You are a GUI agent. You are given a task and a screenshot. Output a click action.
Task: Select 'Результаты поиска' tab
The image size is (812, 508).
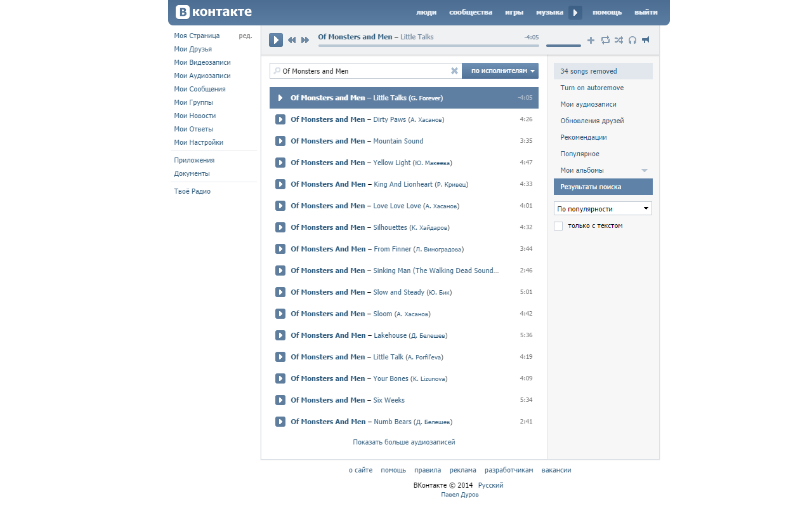(603, 187)
